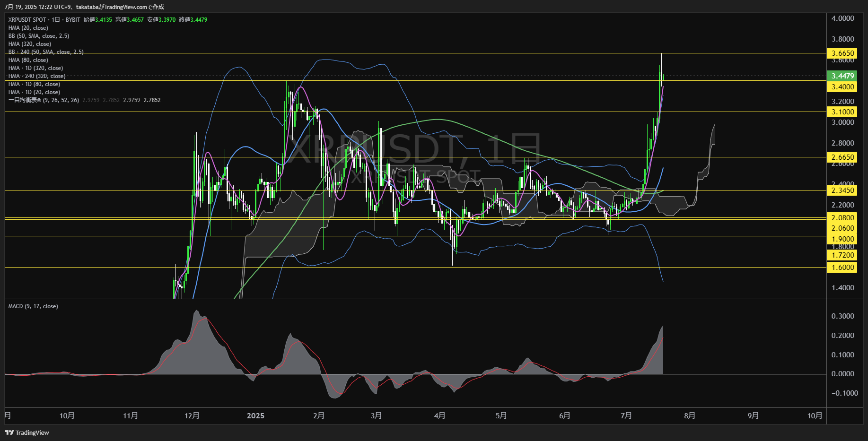
Task: Click the 0.2000 MACD axis tick
Action: coord(842,336)
